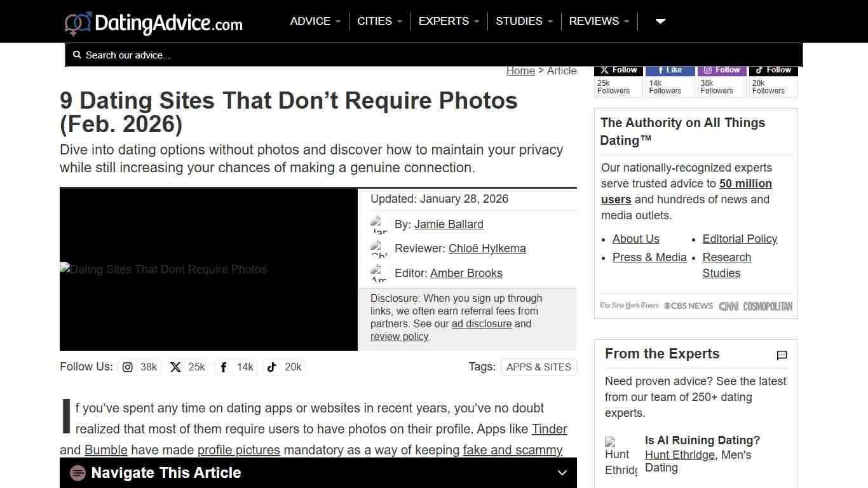
Task: Click the Home breadcrumb link
Action: 520,71
